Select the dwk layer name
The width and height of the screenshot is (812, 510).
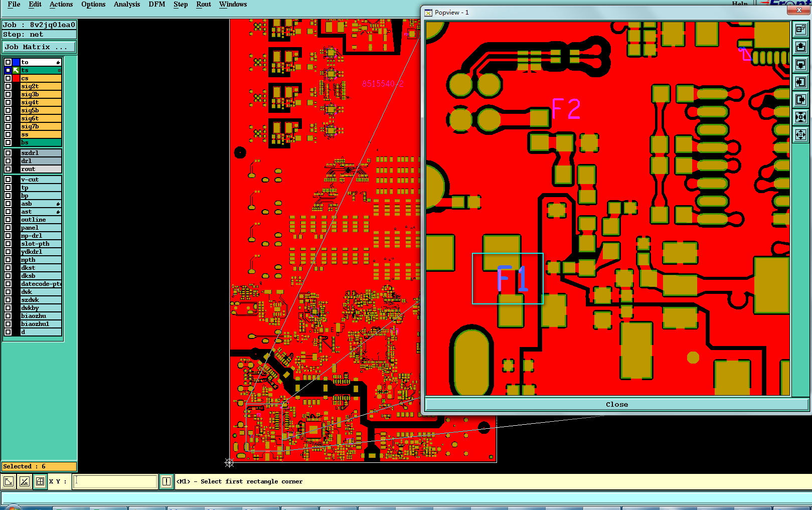[x=41, y=292]
